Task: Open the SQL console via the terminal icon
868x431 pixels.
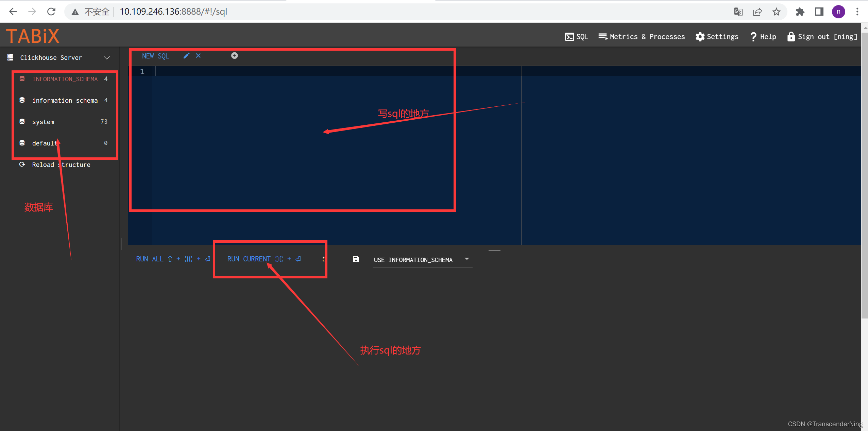Action: [x=569, y=36]
